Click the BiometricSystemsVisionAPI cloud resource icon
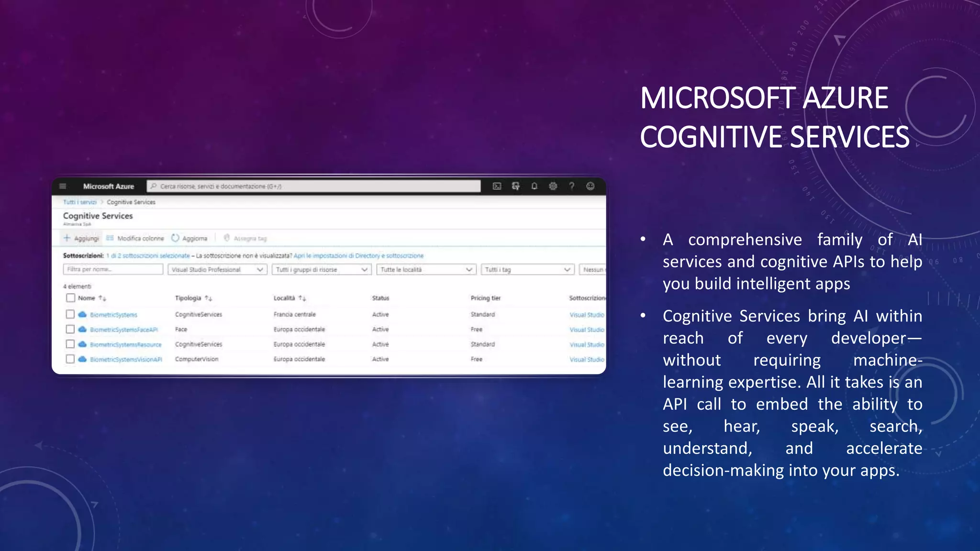980x551 pixels. pyautogui.click(x=82, y=359)
